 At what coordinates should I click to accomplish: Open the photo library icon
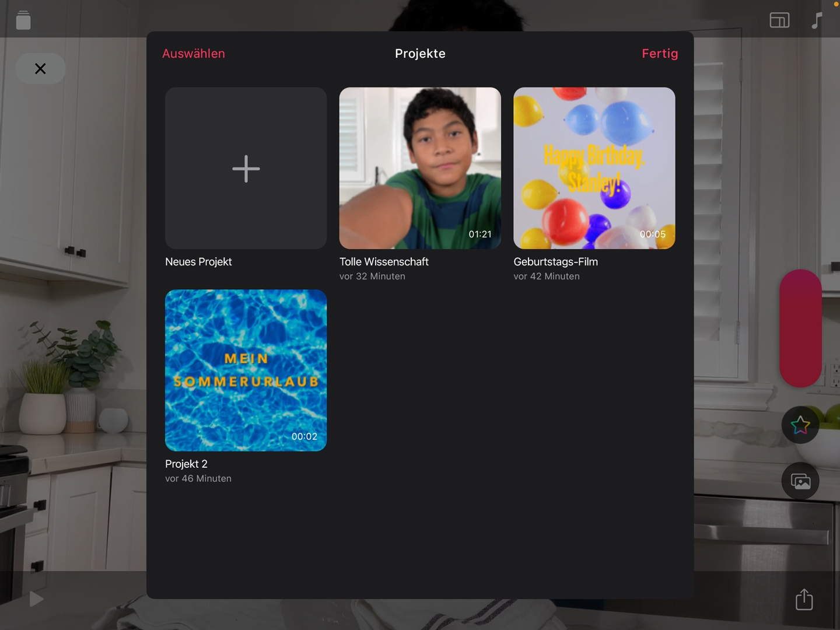pos(800,481)
